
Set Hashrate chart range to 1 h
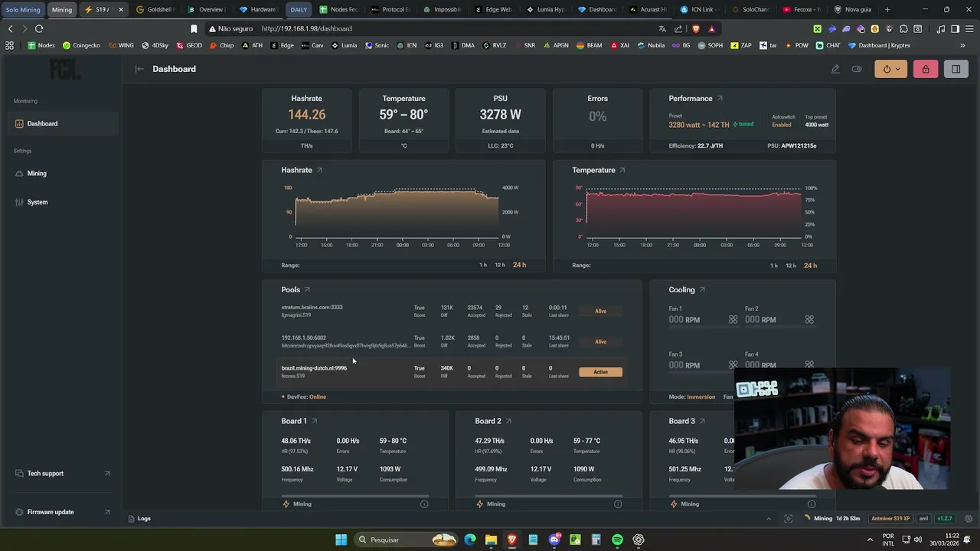483,265
